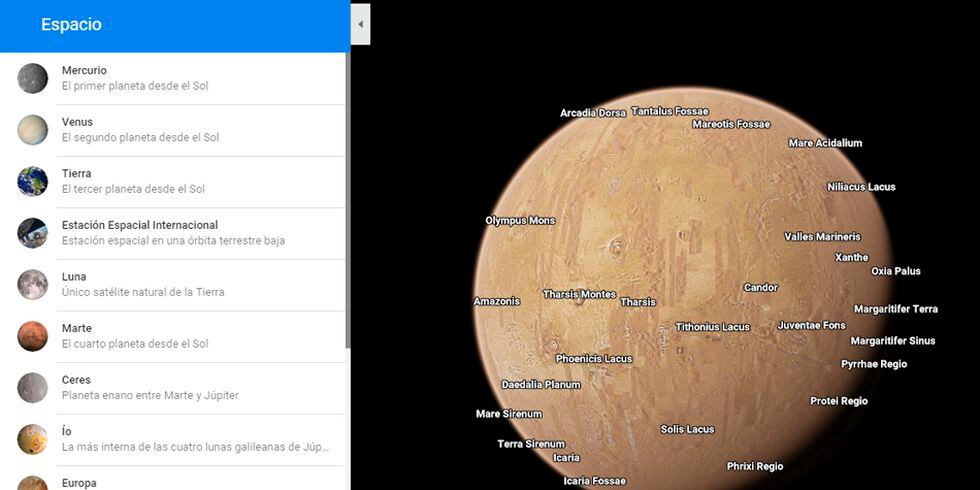The height and width of the screenshot is (490, 980).
Task: Click the Olympus Mons label
Action: coord(519,221)
